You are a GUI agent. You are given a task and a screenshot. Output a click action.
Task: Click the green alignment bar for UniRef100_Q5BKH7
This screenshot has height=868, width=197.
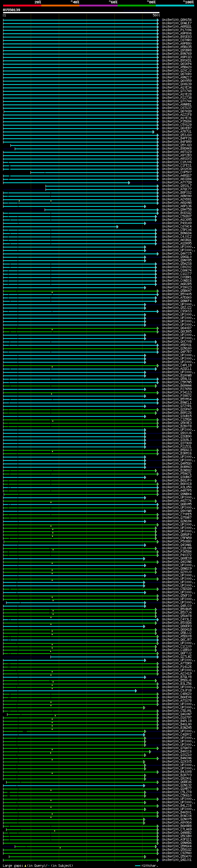click(81, 291)
